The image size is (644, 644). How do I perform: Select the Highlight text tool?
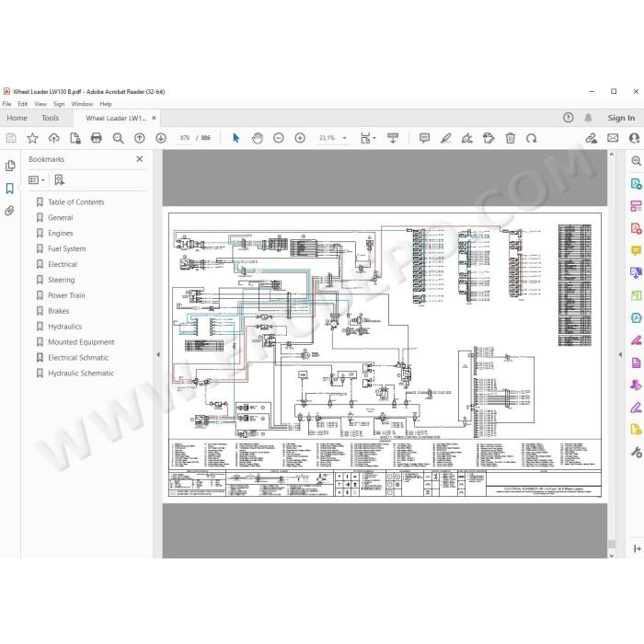445,138
